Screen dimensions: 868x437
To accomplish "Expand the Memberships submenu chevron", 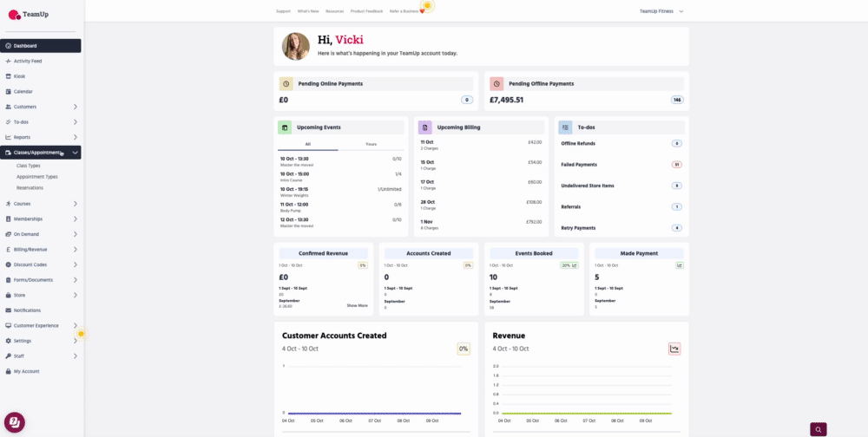I will pos(76,218).
